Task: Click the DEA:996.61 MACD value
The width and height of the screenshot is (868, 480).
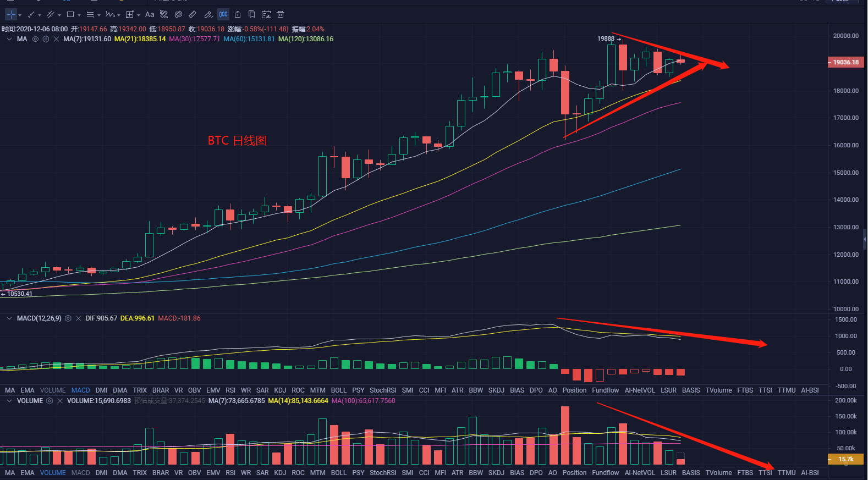Action: coord(138,318)
